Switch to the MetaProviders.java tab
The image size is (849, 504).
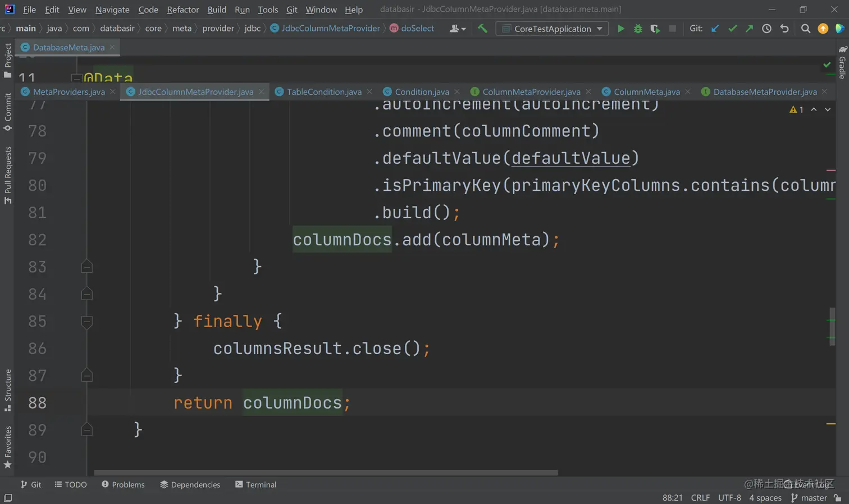click(x=69, y=91)
